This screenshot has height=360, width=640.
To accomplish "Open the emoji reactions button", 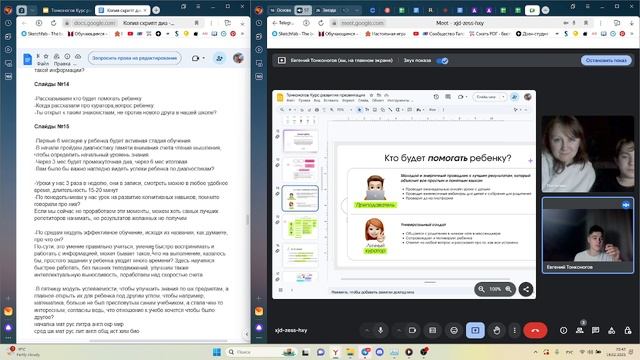I will [x=454, y=330].
